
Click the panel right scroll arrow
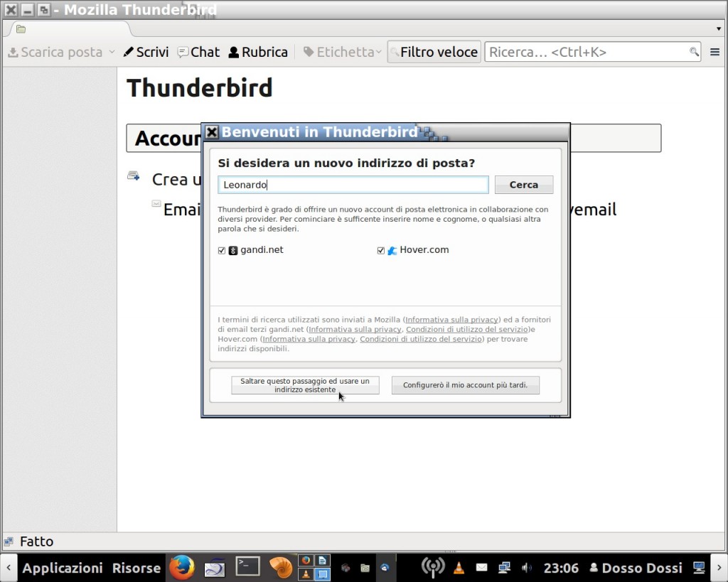[x=719, y=567]
